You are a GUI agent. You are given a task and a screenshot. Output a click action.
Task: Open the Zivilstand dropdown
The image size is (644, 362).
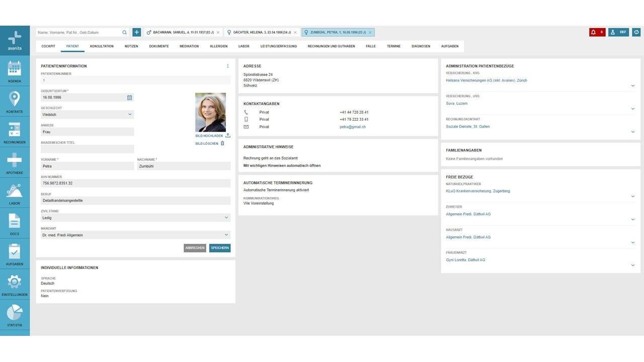[x=135, y=218]
